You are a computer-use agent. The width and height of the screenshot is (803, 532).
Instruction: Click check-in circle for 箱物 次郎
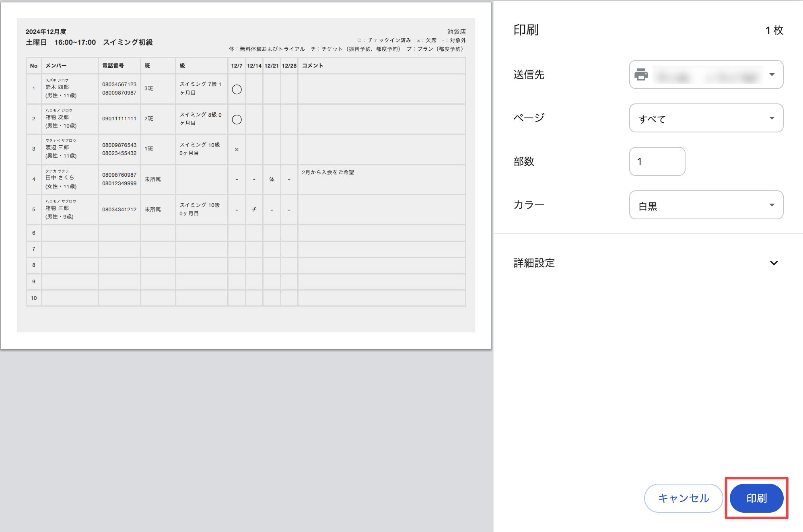click(237, 120)
